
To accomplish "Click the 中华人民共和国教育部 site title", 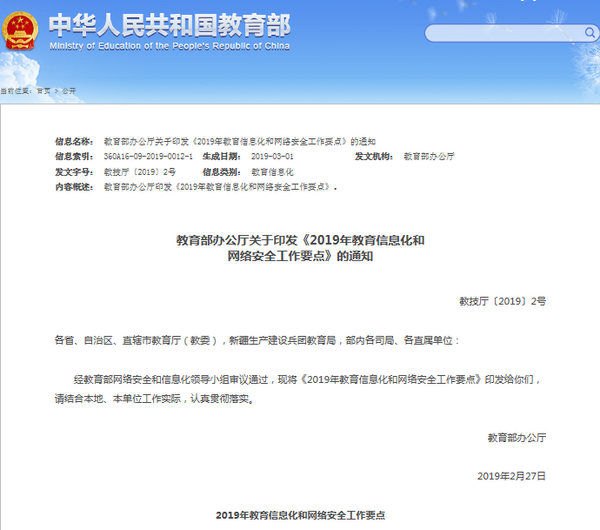I will pos(170,25).
